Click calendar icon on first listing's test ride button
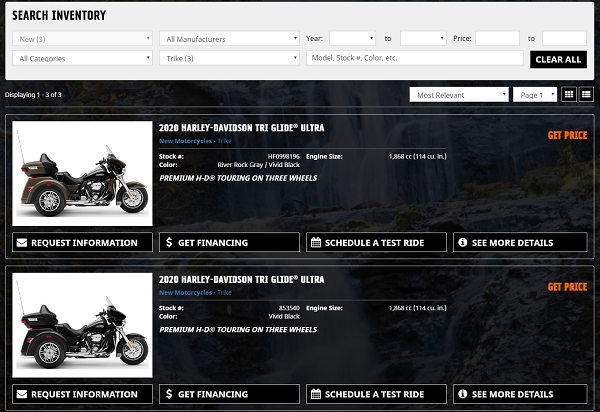600x412 pixels. coord(315,242)
